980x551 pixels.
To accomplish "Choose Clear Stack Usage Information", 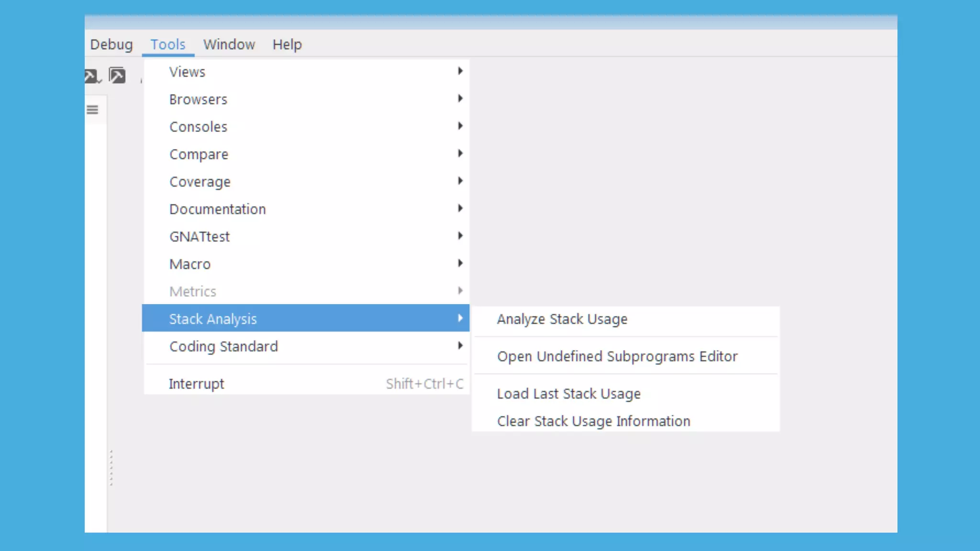I will tap(593, 421).
